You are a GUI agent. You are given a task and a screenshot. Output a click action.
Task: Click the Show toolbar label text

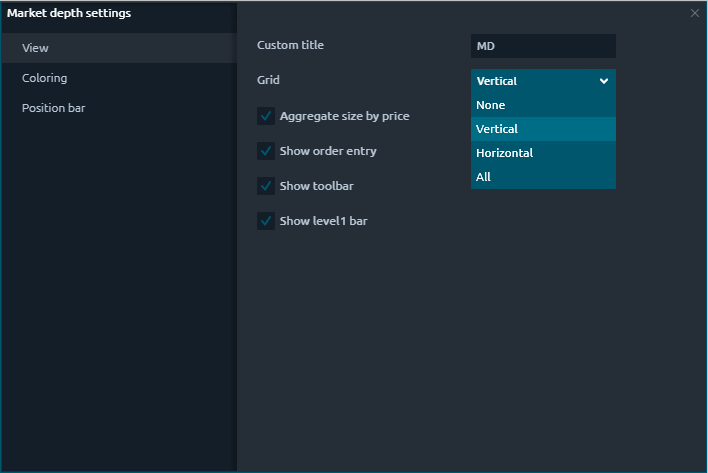tap(316, 186)
